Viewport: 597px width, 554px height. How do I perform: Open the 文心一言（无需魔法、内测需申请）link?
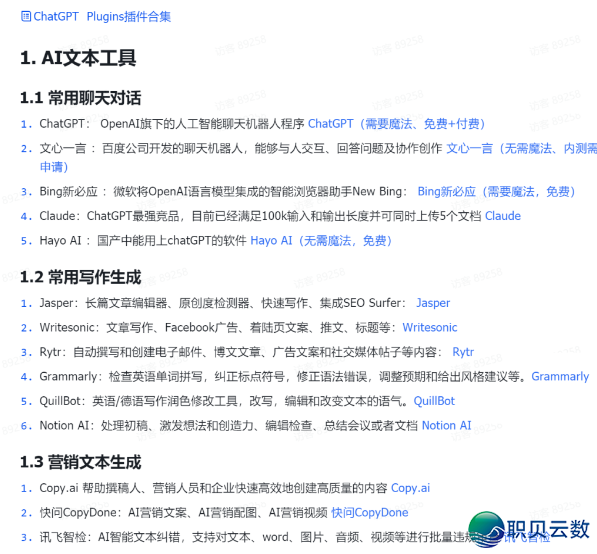pos(522,148)
